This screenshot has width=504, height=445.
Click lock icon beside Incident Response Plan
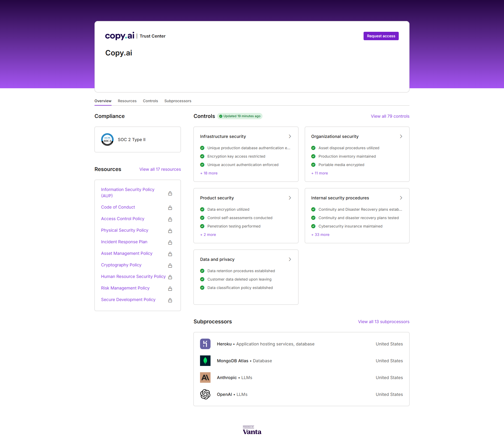[170, 242]
